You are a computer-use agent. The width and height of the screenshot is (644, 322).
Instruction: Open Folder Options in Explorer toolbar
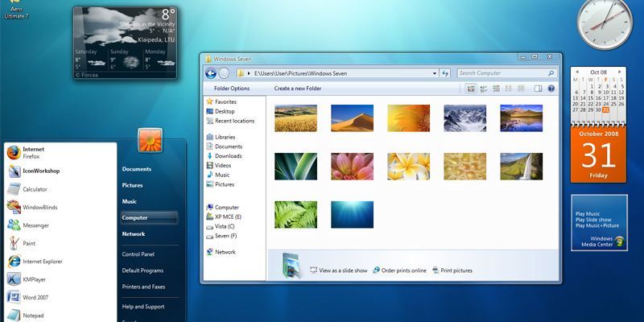232,89
